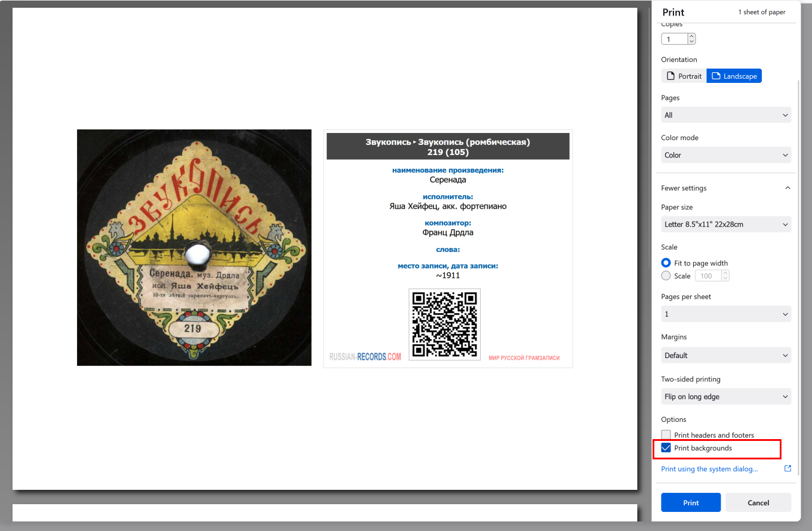Select Fit to page width radio
This screenshot has height=531, width=812.
(666, 263)
